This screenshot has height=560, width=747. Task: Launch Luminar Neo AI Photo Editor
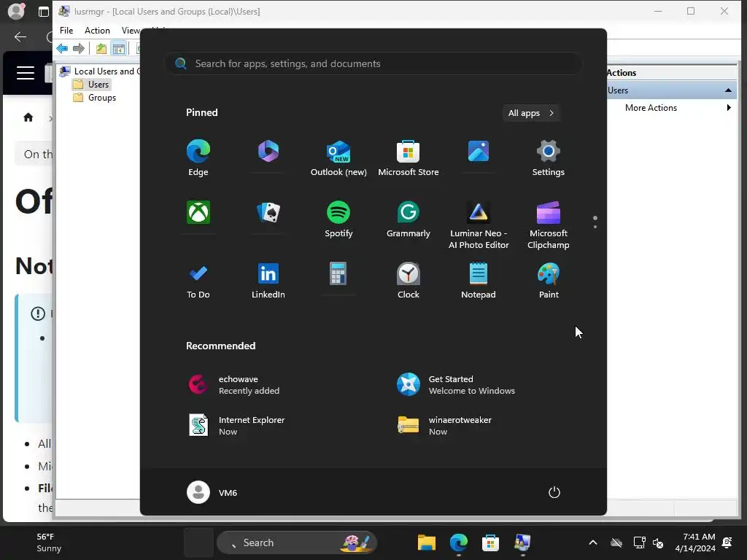point(479,225)
